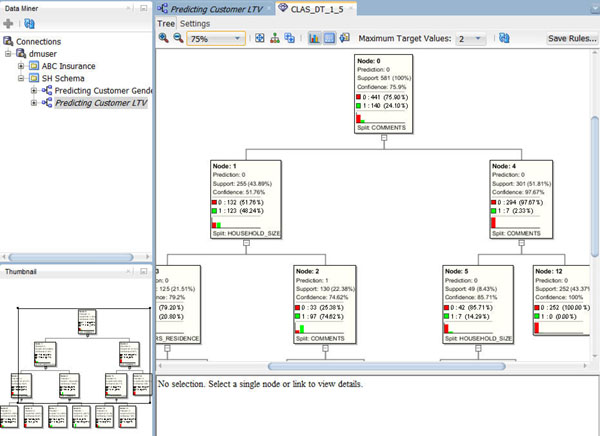Click the add connection plus icon
The height and width of the screenshot is (436, 600).
pos(8,24)
